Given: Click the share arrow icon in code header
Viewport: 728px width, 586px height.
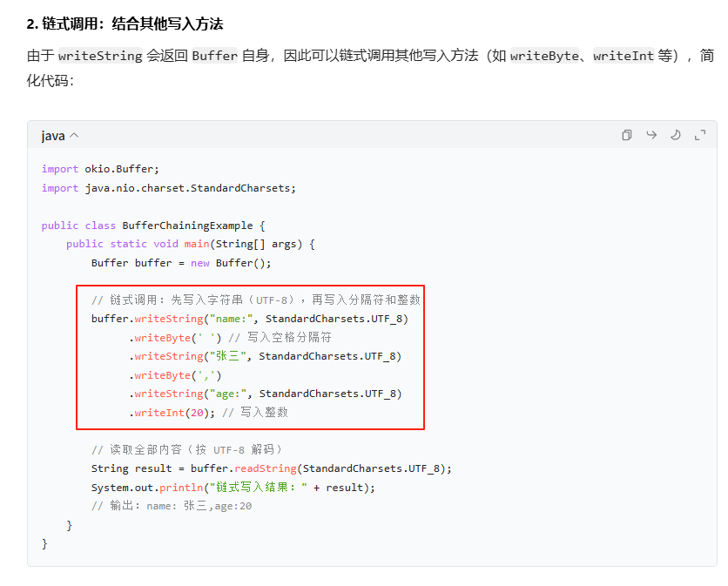Looking at the screenshot, I should tap(651, 135).
